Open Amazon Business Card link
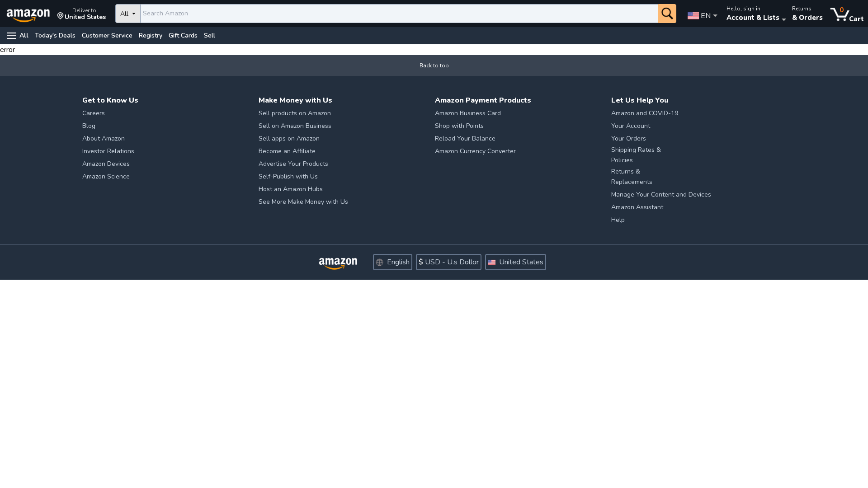 click(x=468, y=113)
